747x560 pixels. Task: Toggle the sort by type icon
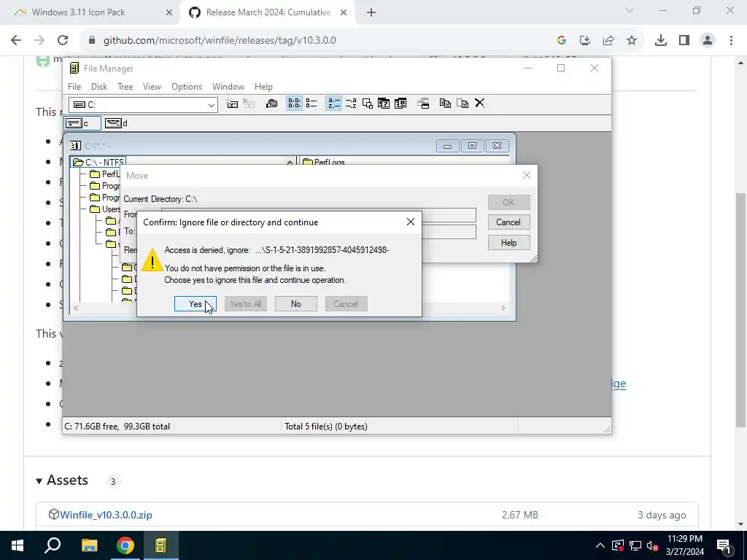[x=351, y=104]
